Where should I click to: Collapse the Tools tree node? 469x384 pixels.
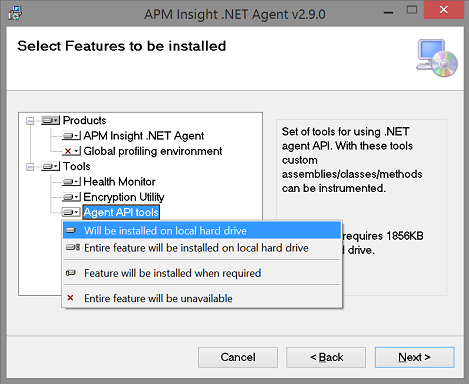30,166
